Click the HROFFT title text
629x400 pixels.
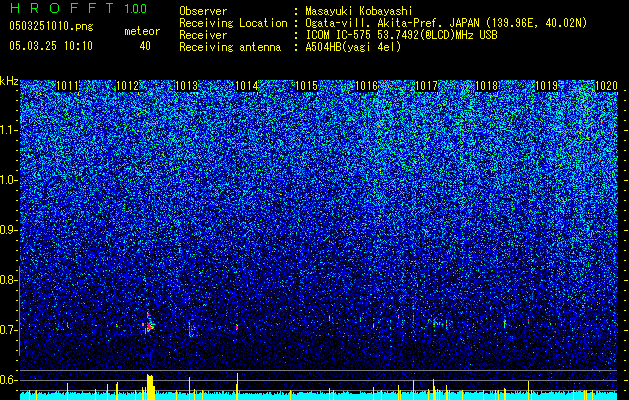tap(62, 8)
